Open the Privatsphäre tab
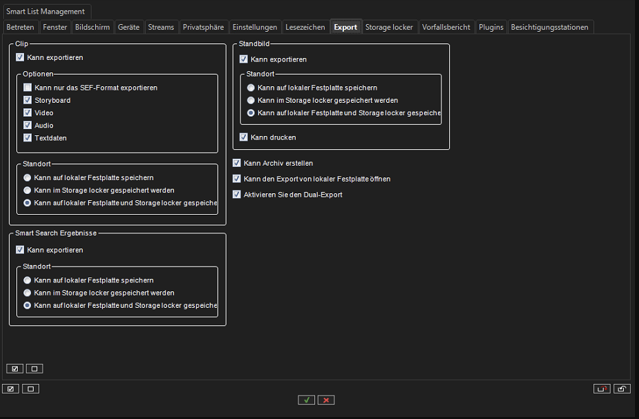 (x=203, y=27)
